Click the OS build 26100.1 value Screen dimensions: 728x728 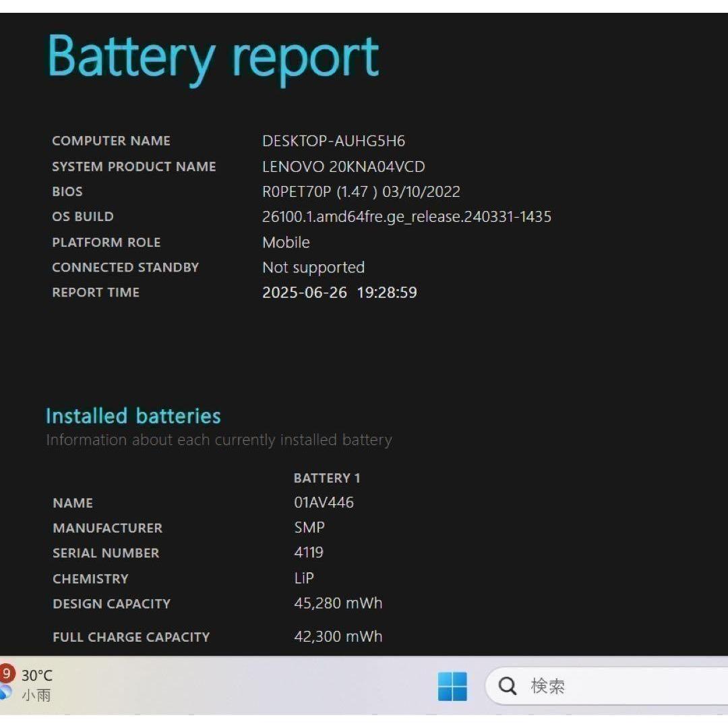[x=406, y=216]
